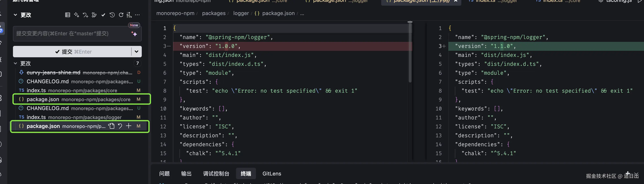The width and height of the screenshot is (644, 184).
Task: Click the AI sparkle inside commit message box
Action: click(x=134, y=34)
